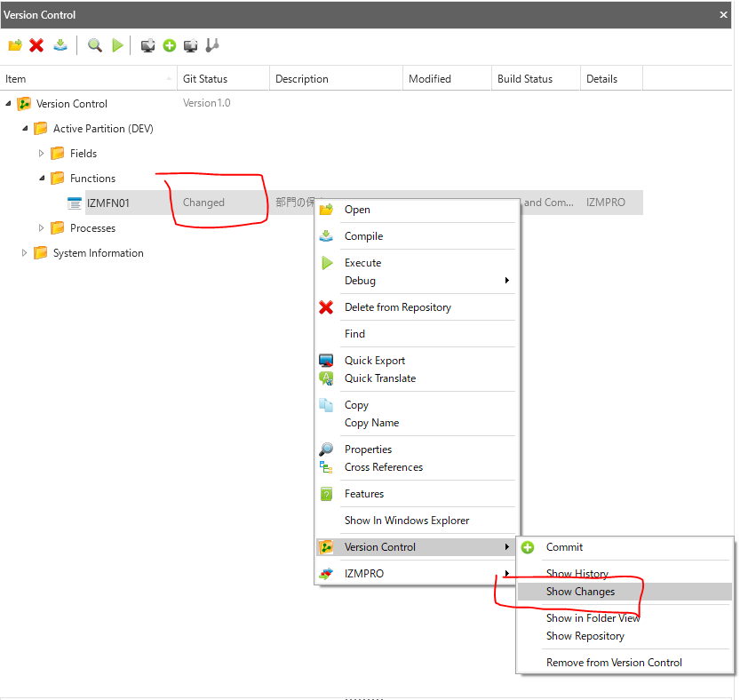
Task: Select Show History in the submenu
Action: click(625, 574)
